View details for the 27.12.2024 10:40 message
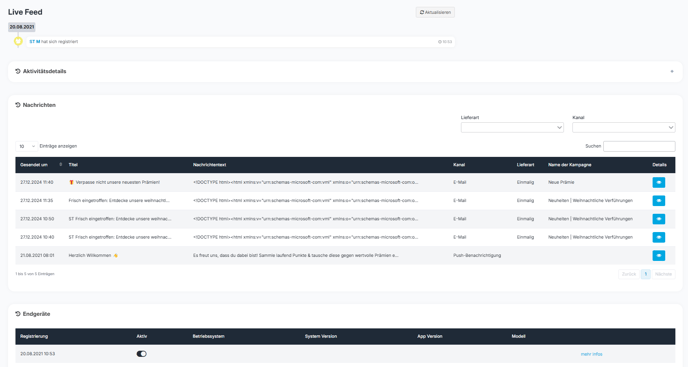688x367 pixels. (658, 237)
